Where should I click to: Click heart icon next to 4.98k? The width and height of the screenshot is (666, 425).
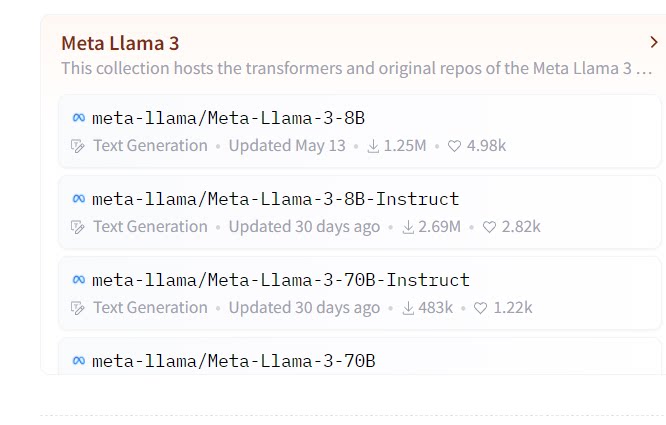454,146
